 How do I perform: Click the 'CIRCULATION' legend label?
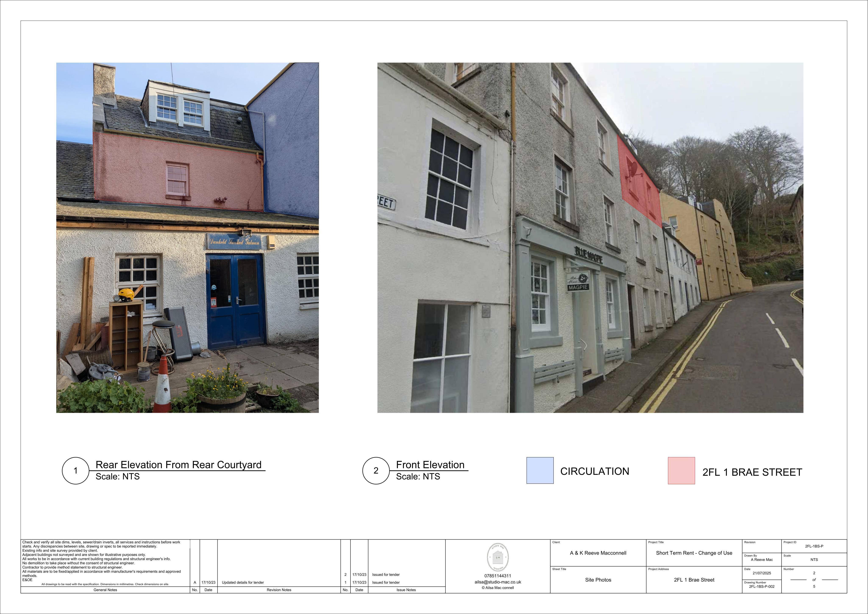(x=595, y=471)
